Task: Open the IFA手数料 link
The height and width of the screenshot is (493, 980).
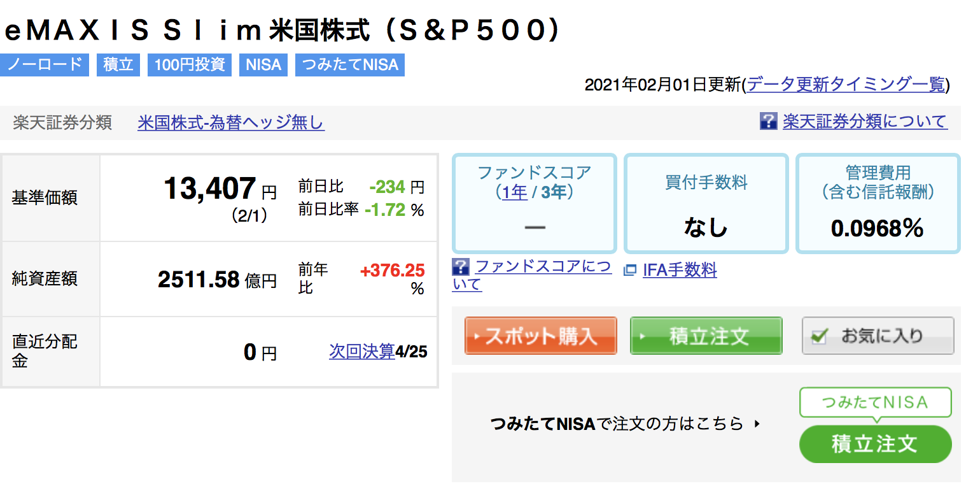Action: (680, 270)
